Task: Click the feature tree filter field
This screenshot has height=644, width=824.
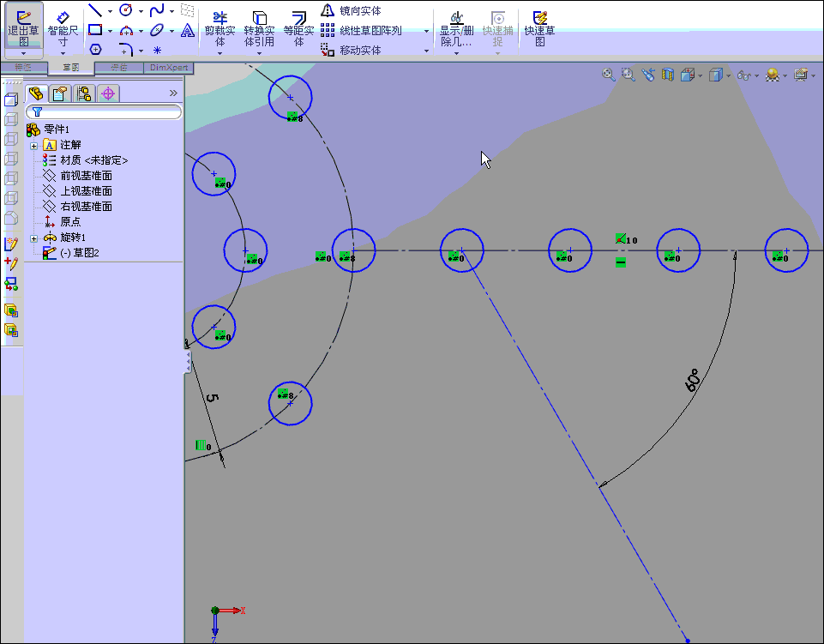Action: pos(104,111)
